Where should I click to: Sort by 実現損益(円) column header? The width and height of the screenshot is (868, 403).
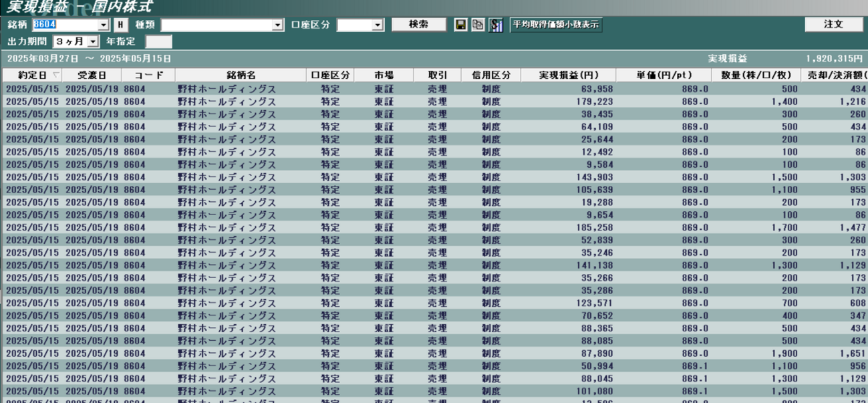tap(568, 75)
